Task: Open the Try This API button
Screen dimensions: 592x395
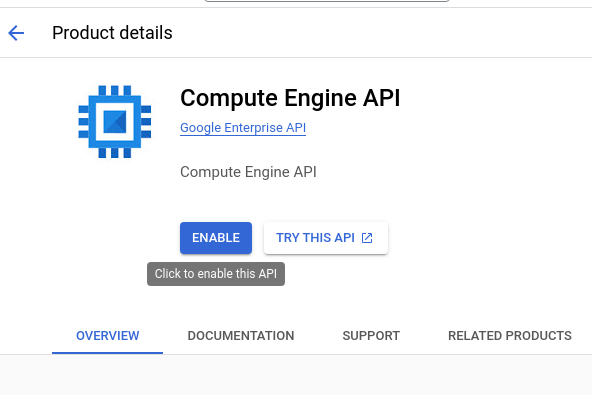Action: (326, 238)
